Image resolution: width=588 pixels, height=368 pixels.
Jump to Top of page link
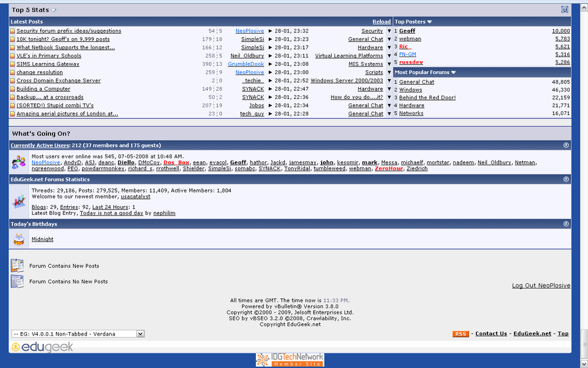(563, 333)
